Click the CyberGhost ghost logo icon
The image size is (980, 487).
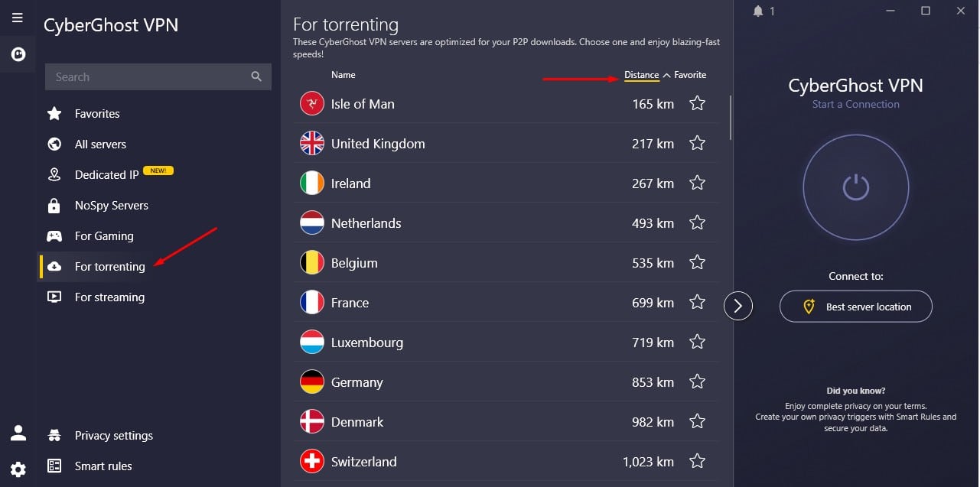click(x=18, y=55)
